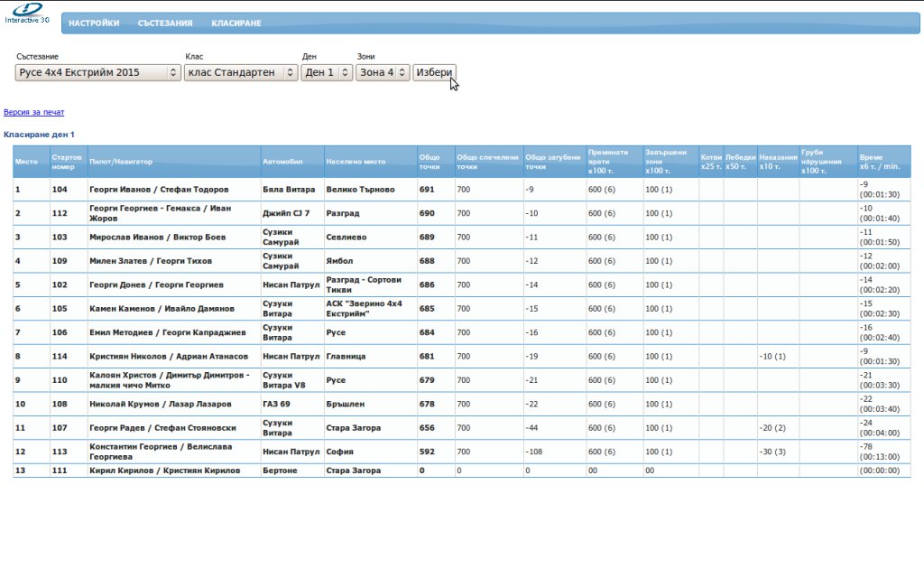Click the Автомобил column header
Screen dimensions: 924x578
279,162
